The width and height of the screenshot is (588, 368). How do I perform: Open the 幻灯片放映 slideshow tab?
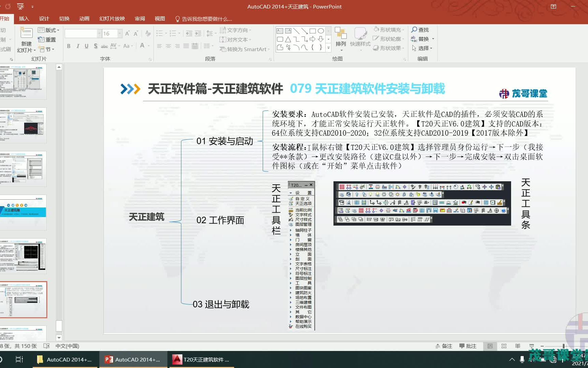[112, 19]
